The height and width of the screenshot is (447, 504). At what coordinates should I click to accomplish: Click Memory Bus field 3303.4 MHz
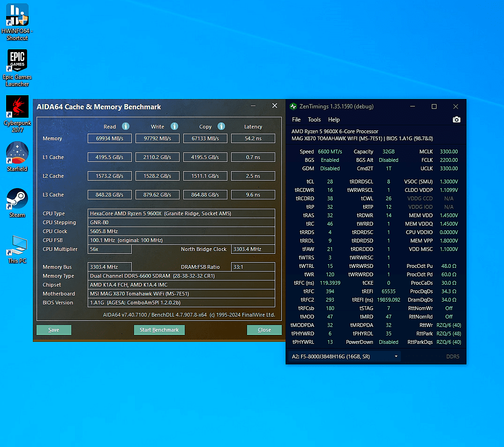click(110, 267)
